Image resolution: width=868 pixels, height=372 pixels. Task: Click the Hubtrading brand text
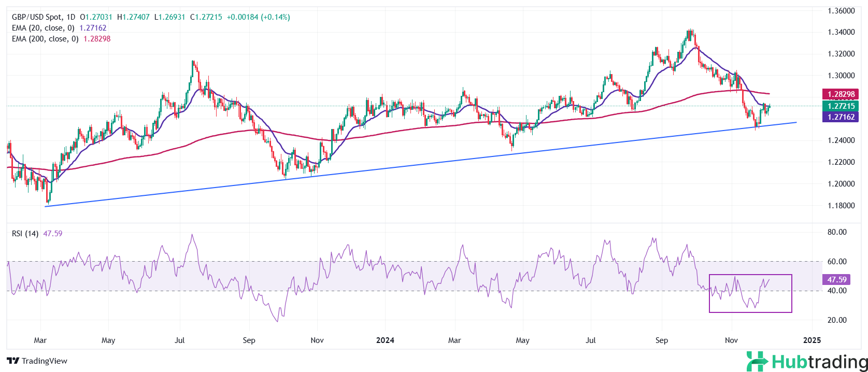pos(819,361)
